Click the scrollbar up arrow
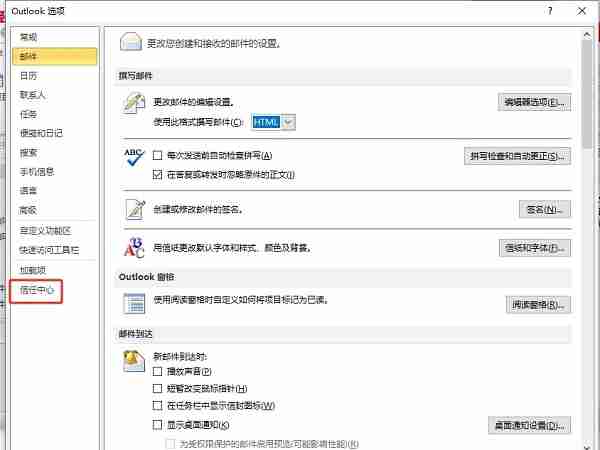Image resolution: width=600 pixels, height=450 pixels. [x=587, y=34]
